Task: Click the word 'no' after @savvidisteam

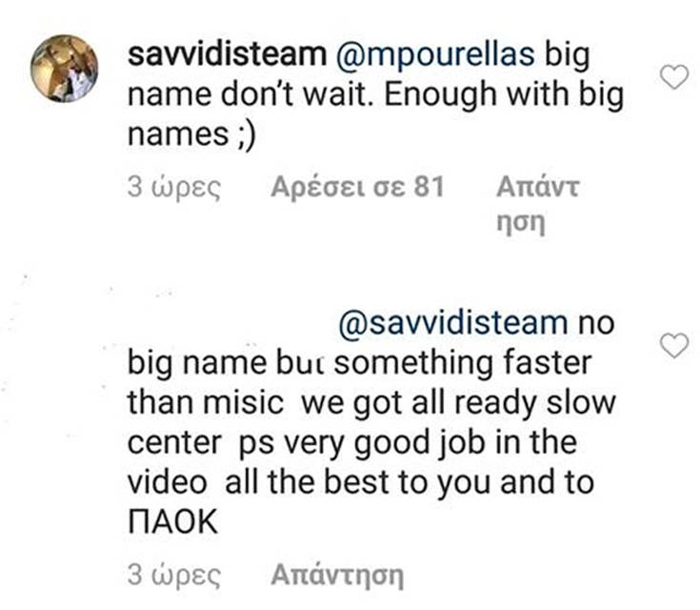Action: pos(596,323)
